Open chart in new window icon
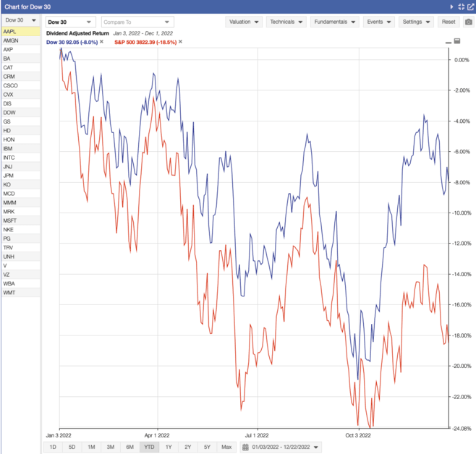This screenshot has height=454, width=476. coord(470,7)
